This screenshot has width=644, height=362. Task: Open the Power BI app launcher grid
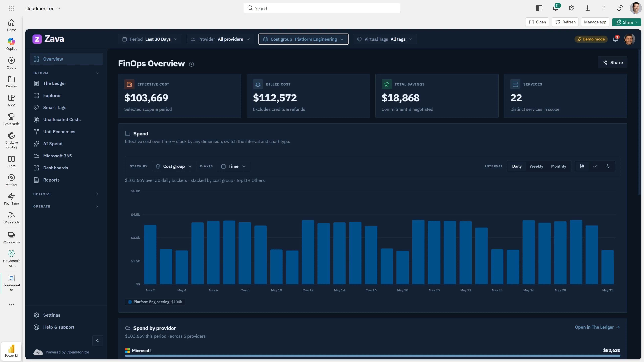(x=11, y=8)
